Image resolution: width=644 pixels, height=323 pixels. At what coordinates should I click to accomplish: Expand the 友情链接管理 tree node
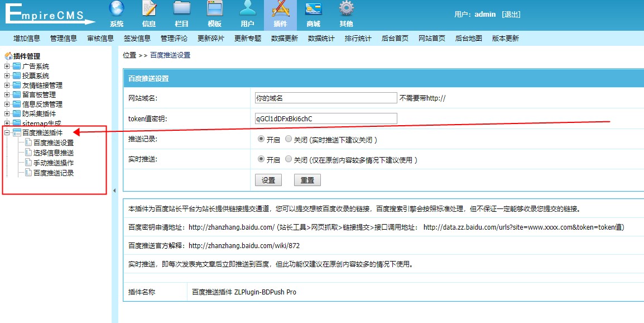[7, 85]
